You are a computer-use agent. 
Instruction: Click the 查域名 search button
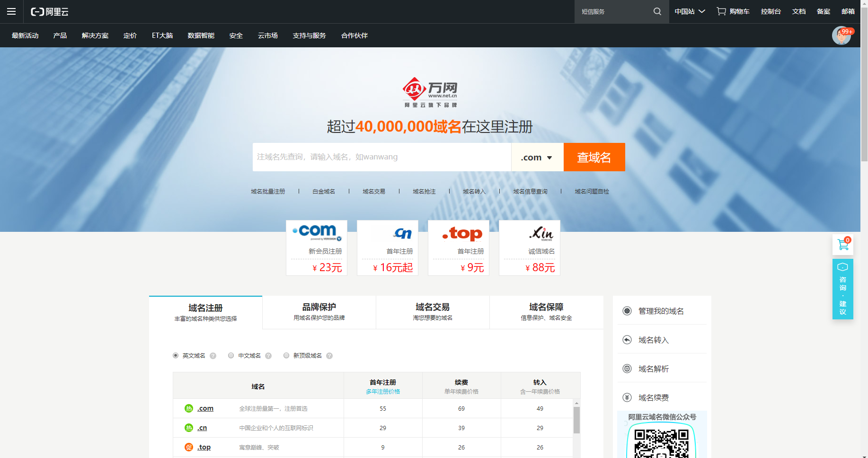pos(594,157)
